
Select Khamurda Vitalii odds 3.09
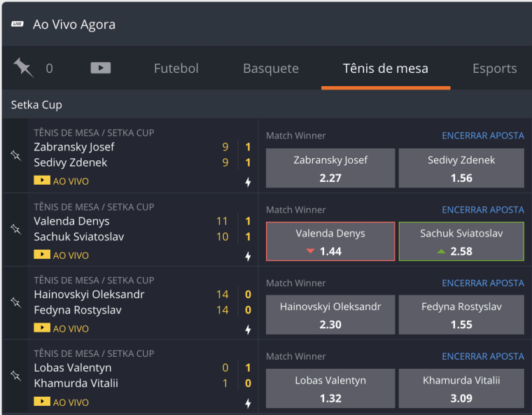[x=461, y=388]
